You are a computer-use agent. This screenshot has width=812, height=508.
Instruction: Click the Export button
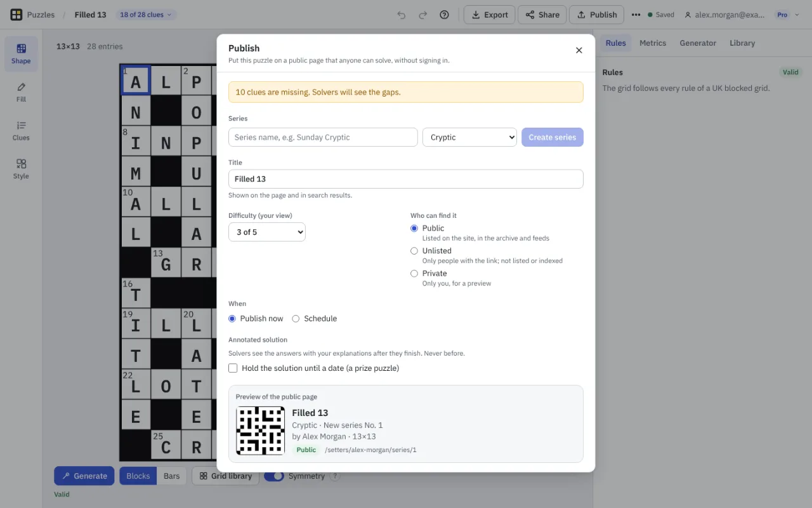point(489,15)
